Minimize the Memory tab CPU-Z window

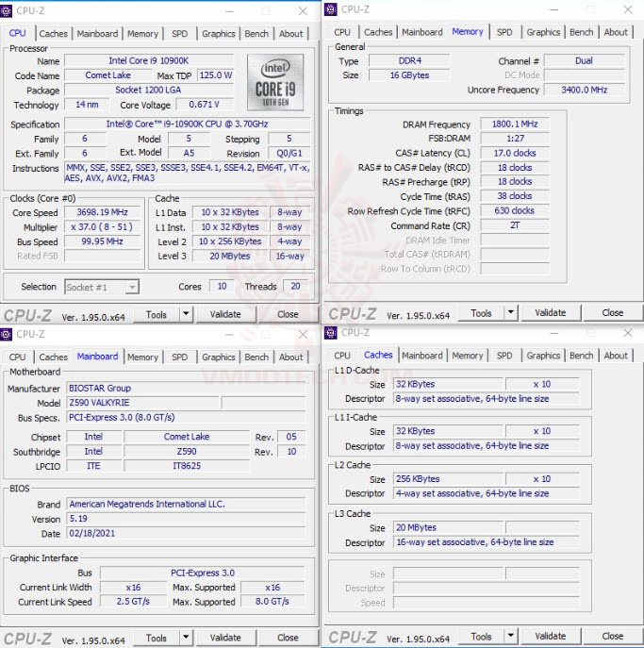554,9
